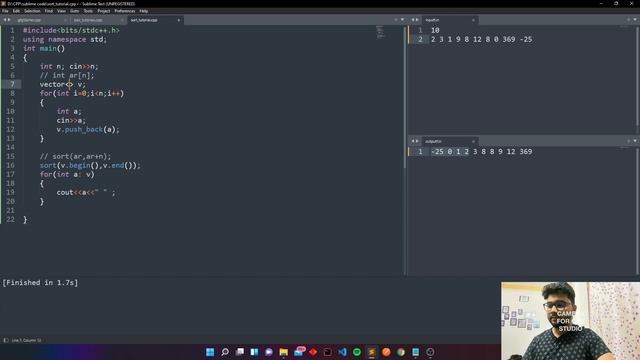The height and width of the screenshot is (360, 640).
Task: Open Widgets from taskbar
Action: [254, 352]
